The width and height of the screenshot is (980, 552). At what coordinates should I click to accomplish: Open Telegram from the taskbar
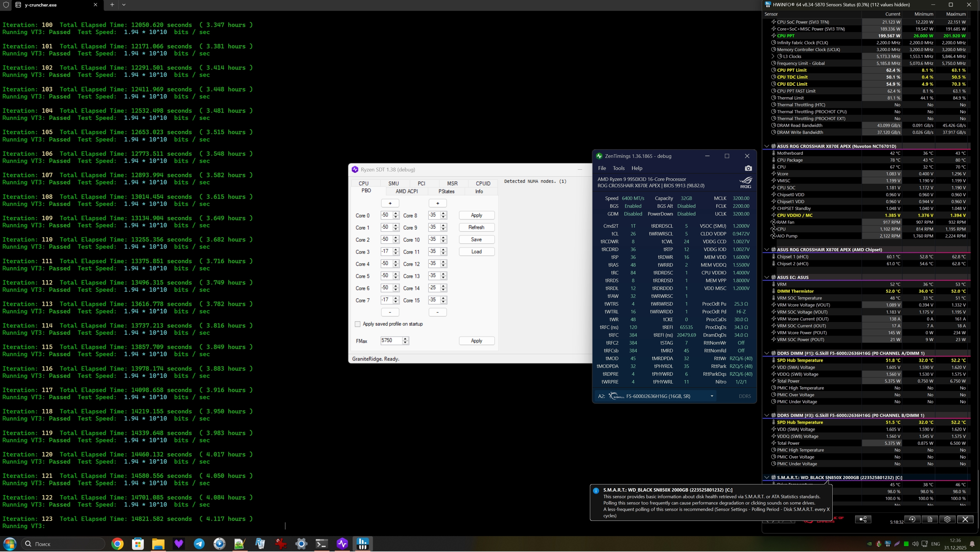point(199,544)
